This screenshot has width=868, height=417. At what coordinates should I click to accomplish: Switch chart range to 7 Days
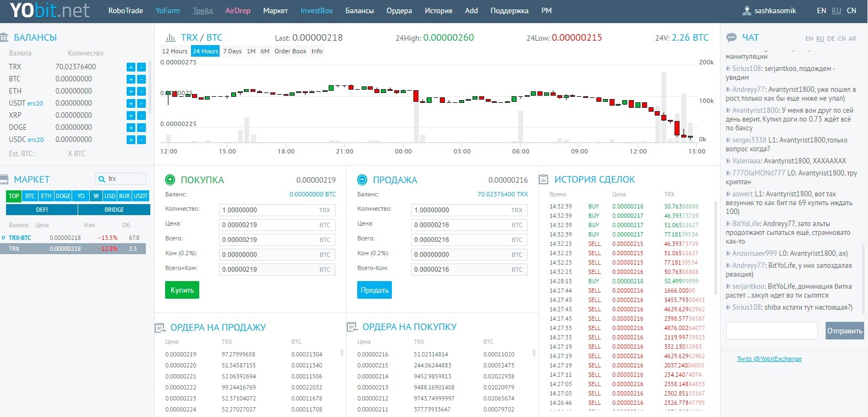pyautogui.click(x=232, y=51)
